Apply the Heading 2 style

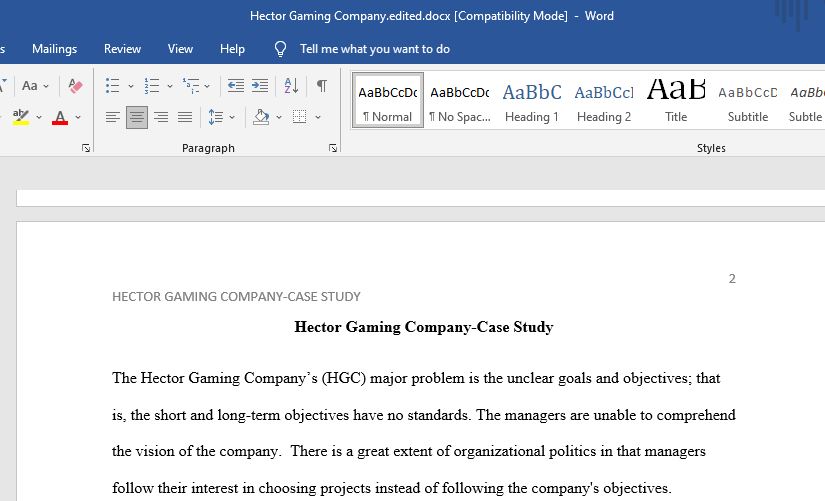[x=603, y=101]
